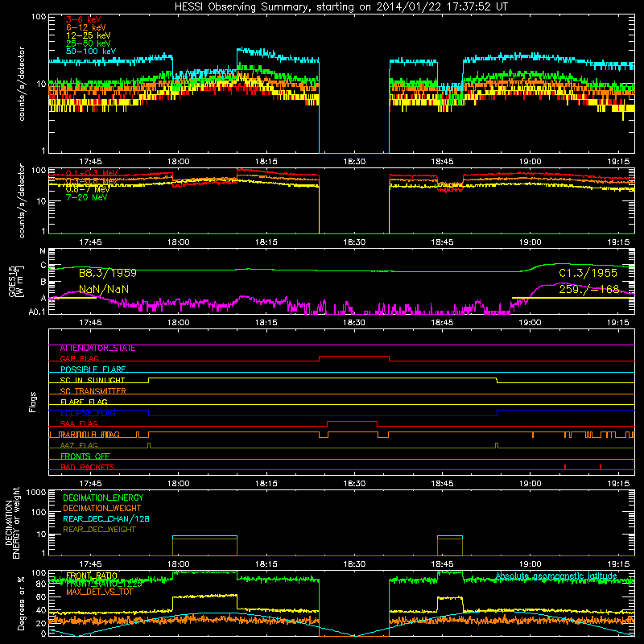Click the FRONT_RATIO legend label

coord(92,576)
